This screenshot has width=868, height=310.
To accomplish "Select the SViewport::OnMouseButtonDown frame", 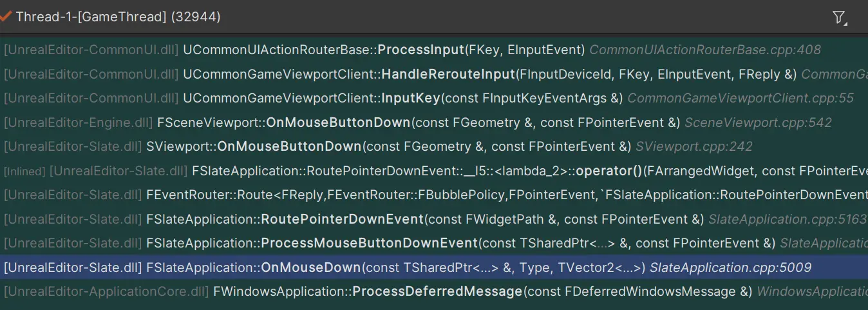I will click(288, 146).
